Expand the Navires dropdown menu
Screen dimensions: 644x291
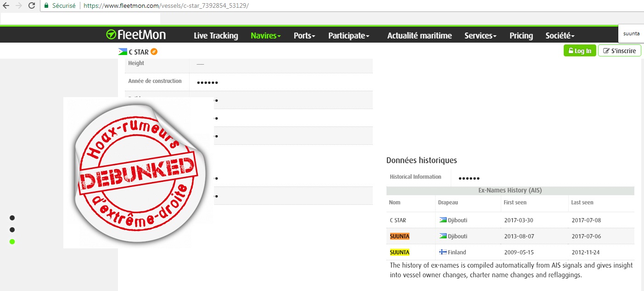pyautogui.click(x=266, y=36)
